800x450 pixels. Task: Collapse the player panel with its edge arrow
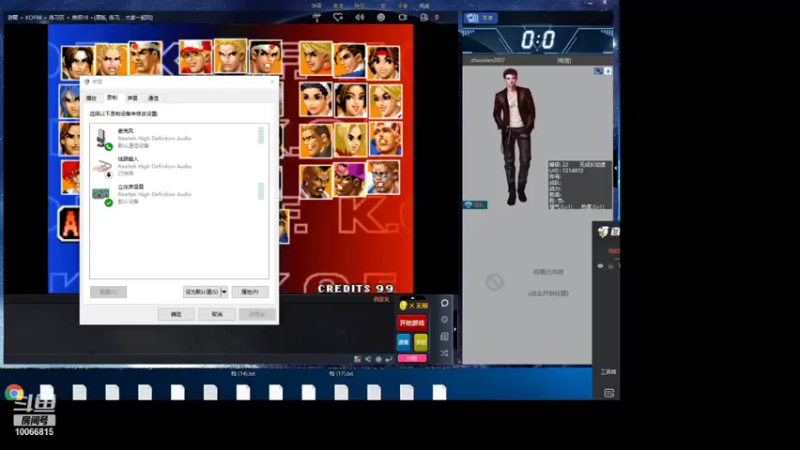615,168
